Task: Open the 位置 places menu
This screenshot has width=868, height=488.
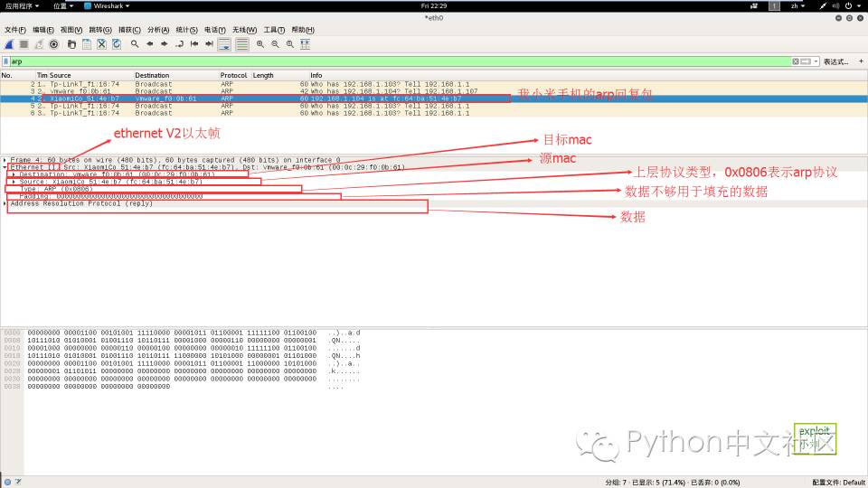Action: pyautogui.click(x=63, y=6)
